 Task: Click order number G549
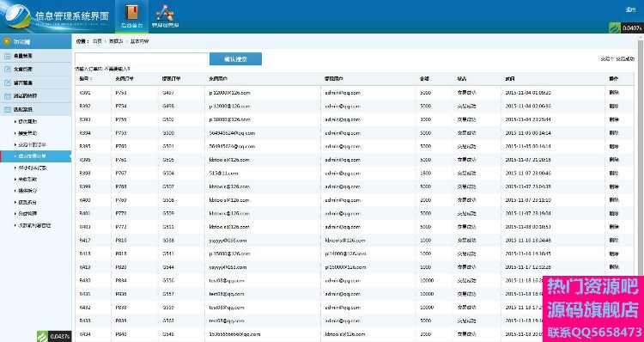168,334
